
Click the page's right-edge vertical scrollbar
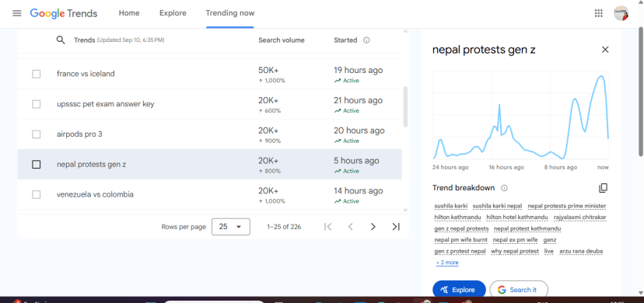click(641, 91)
